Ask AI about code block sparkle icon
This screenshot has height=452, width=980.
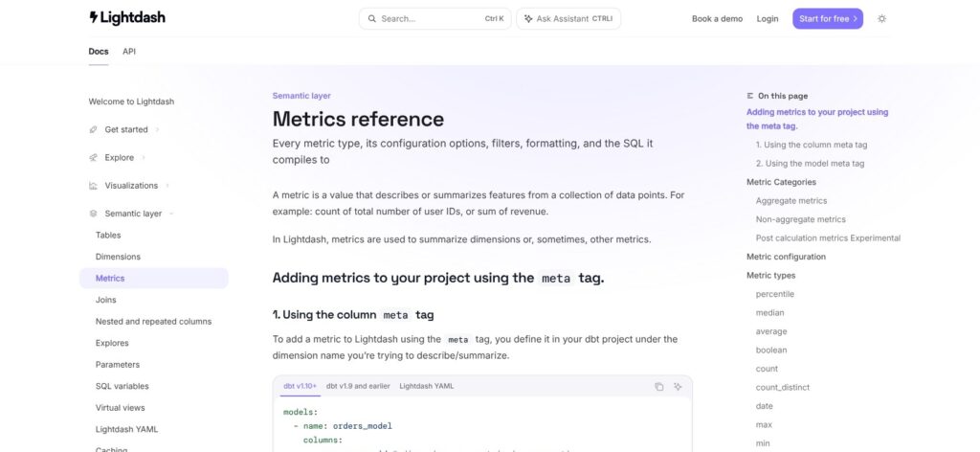(678, 386)
